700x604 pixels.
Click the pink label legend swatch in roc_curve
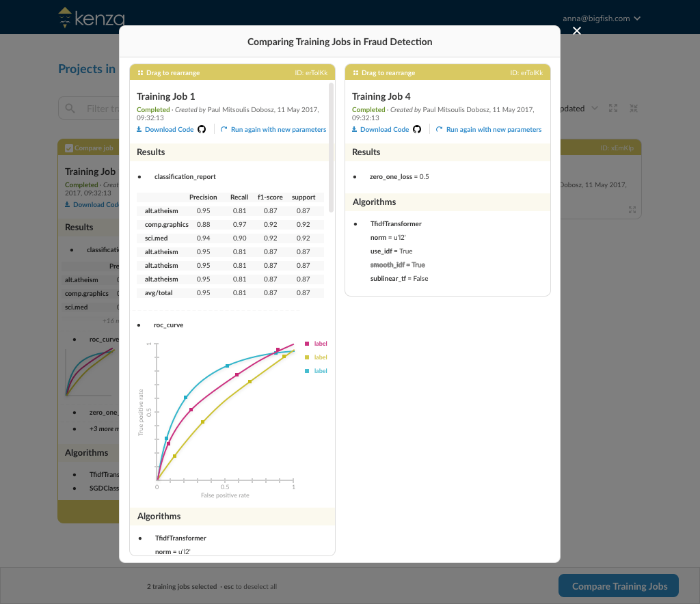coord(307,344)
